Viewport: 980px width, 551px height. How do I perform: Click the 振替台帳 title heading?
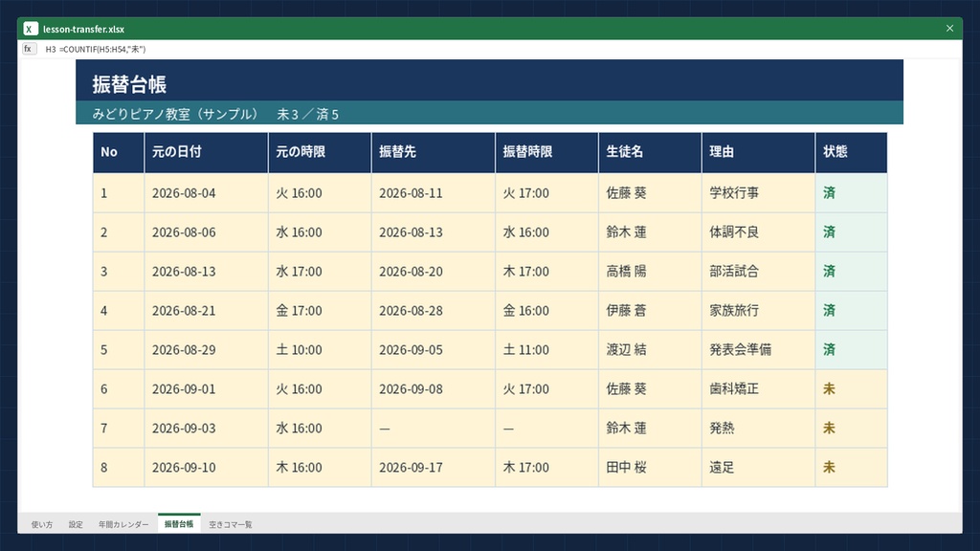pos(129,84)
